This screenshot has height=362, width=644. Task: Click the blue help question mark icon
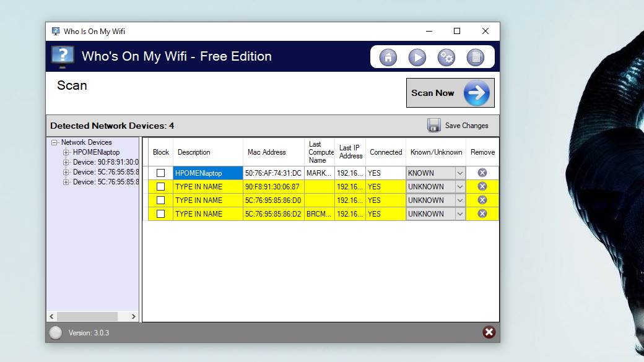(x=63, y=57)
